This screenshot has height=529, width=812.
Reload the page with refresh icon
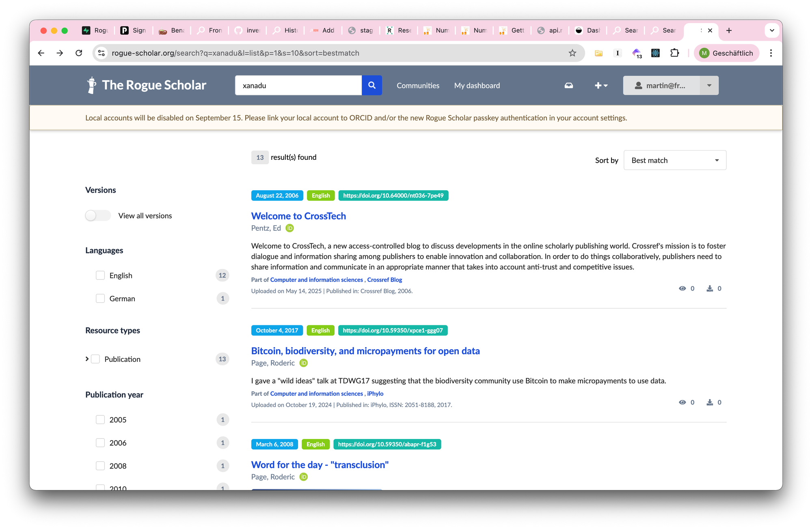tap(79, 53)
